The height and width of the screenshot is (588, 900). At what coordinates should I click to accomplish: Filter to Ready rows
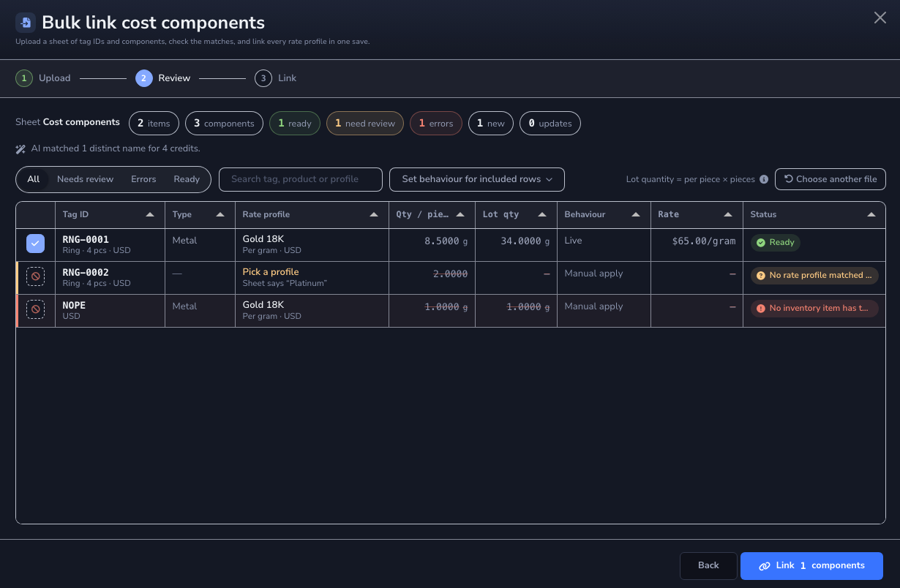(187, 179)
